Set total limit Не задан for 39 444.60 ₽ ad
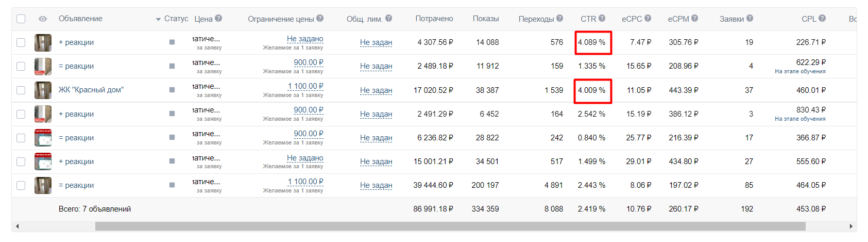Image resolution: width=868 pixels, height=242 pixels. (x=376, y=185)
